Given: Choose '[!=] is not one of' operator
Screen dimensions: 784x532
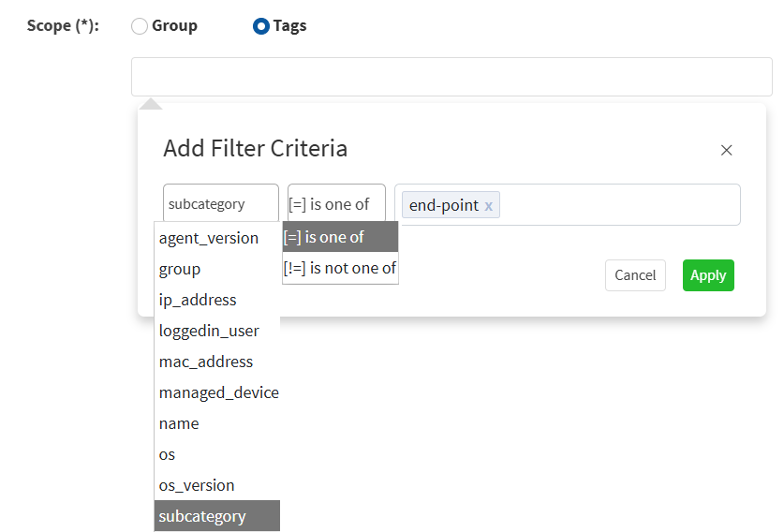Looking at the screenshot, I should tap(340, 268).
